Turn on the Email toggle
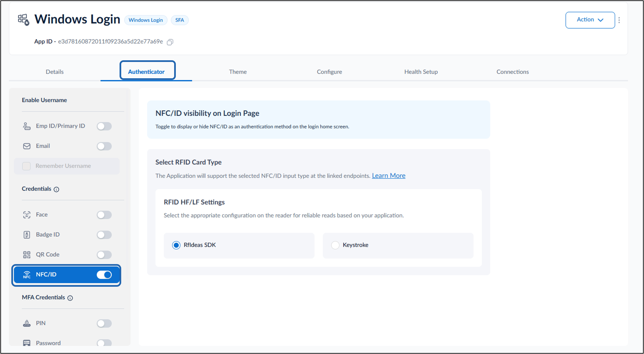The width and height of the screenshot is (644, 354). click(104, 146)
